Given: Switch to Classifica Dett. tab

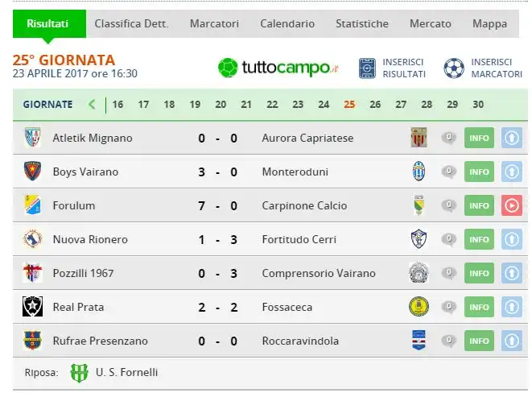Looking at the screenshot, I should coord(132,23).
